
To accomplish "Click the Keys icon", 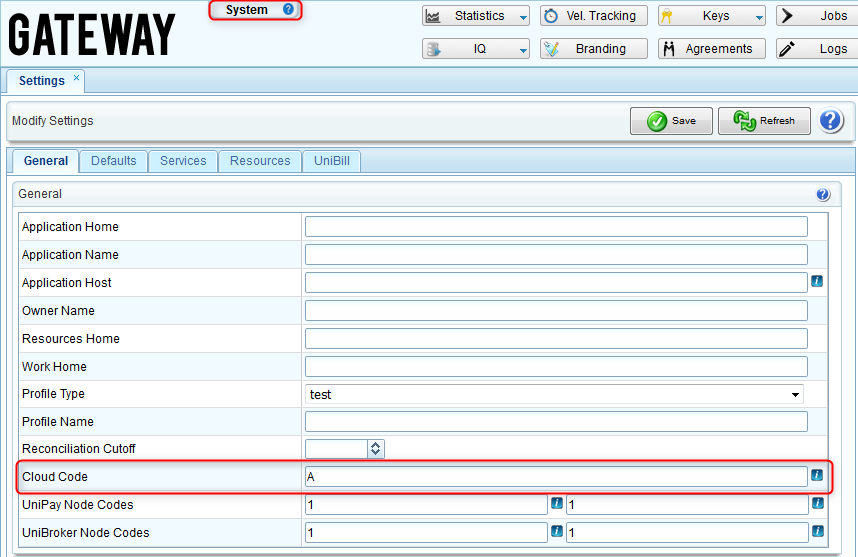I will 666,16.
